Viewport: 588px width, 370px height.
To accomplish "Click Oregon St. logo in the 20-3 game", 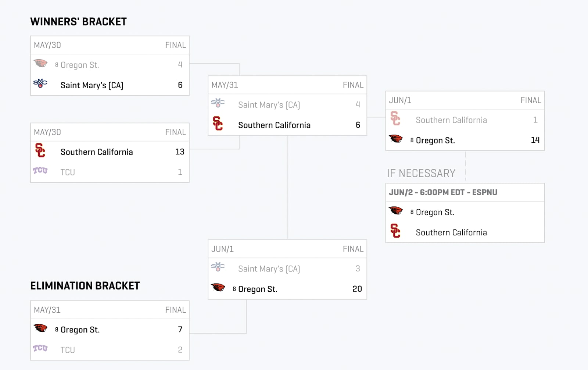I will [218, 287].
